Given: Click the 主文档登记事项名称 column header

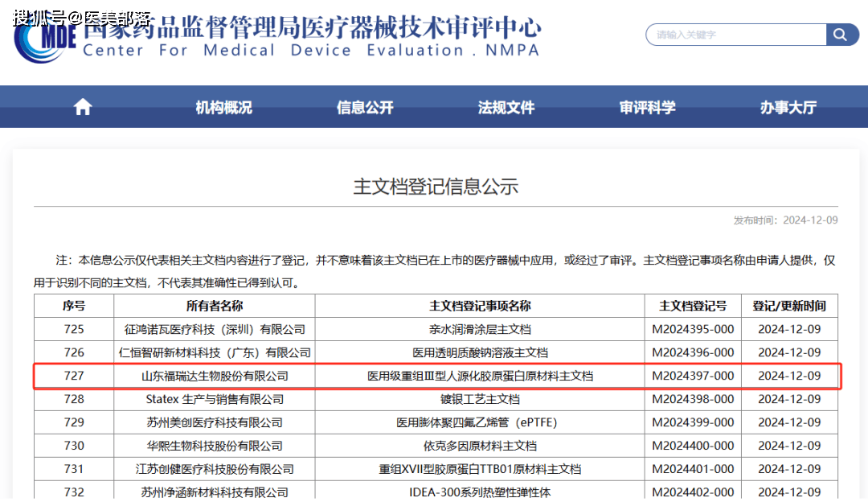Looking at the screenshot, I should click(x=480, y=306).
